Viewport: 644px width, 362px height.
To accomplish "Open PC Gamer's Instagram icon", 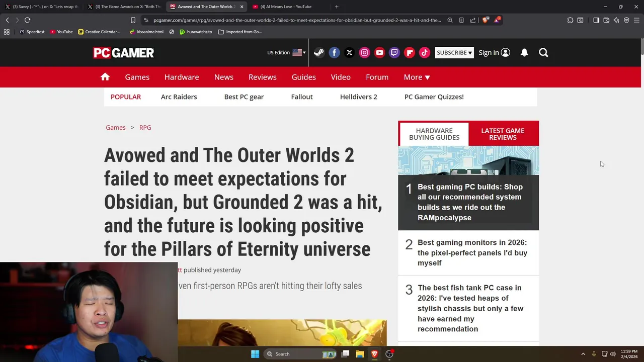I will pyautogui.click(x=364, y=52).
